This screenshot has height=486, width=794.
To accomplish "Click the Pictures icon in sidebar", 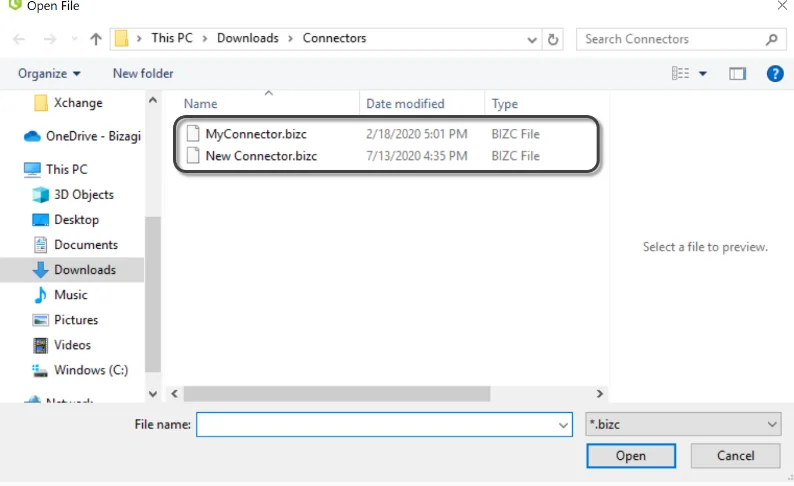I will (x=40, y=320).
